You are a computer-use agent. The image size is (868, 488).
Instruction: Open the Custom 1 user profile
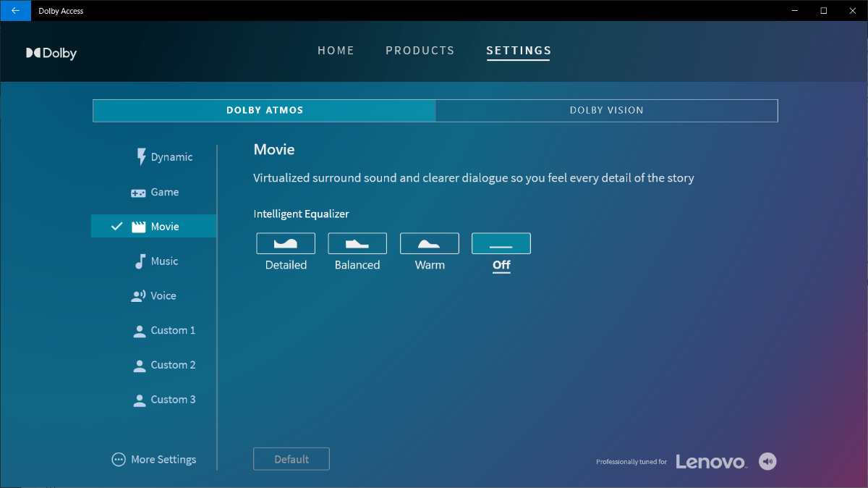point(140,331)
